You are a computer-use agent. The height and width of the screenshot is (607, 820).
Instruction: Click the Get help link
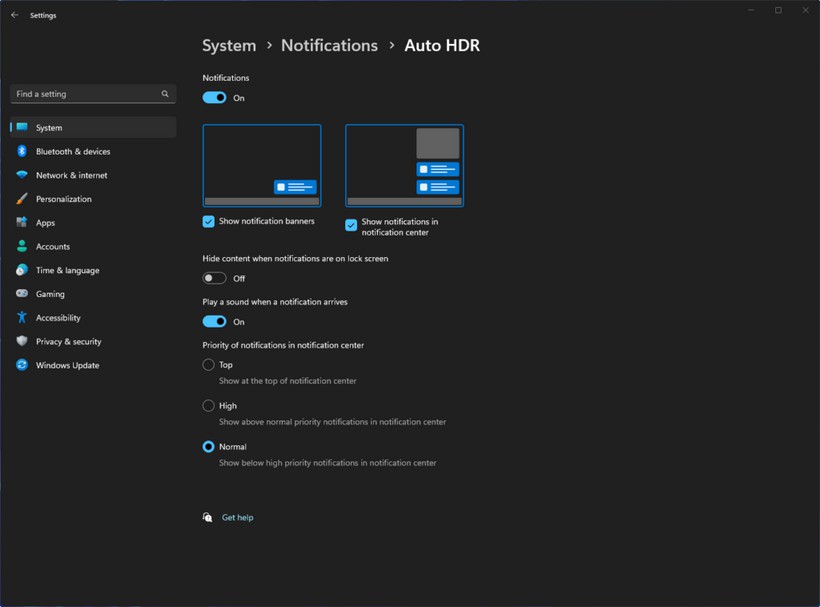237,517
